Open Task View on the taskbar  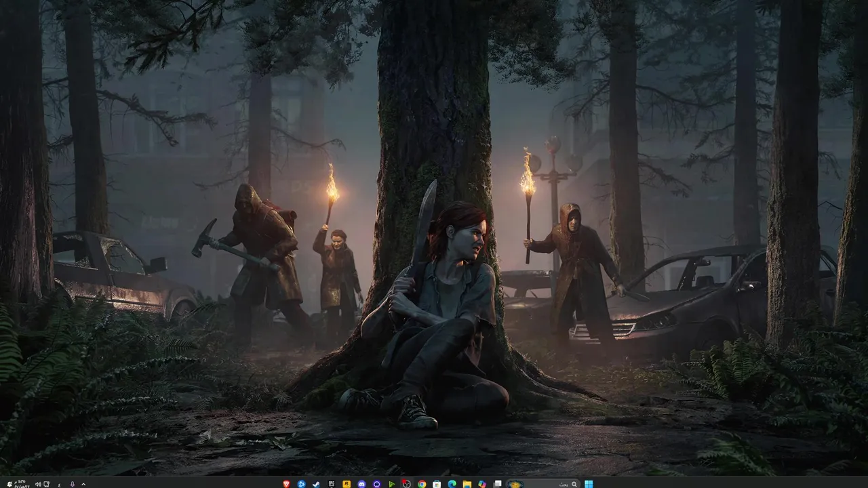[x=497, y=484]
